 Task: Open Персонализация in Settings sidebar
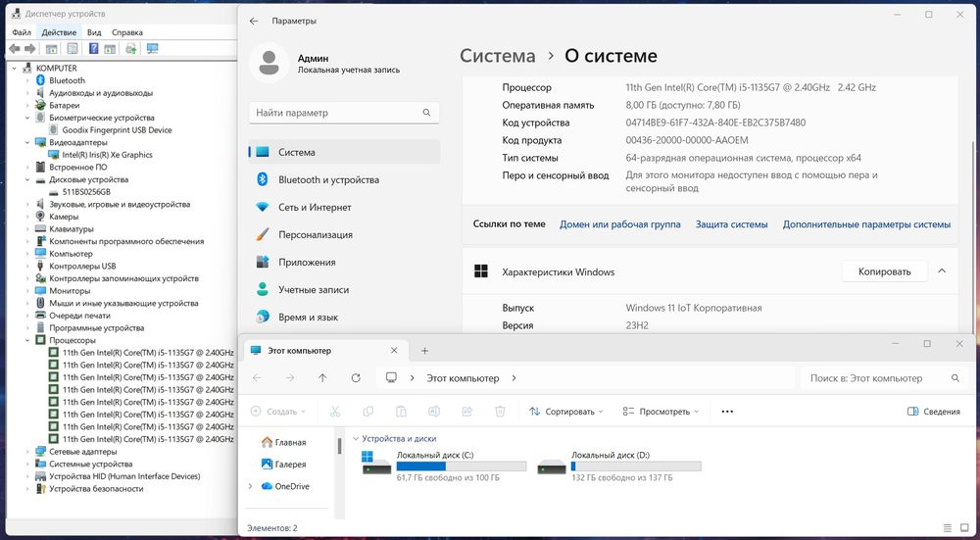click(344, 234)
